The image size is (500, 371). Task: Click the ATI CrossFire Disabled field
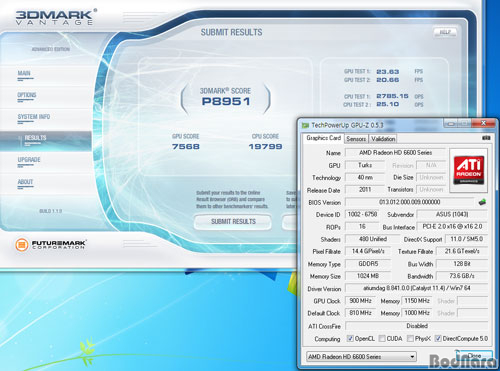click(416, 326)
